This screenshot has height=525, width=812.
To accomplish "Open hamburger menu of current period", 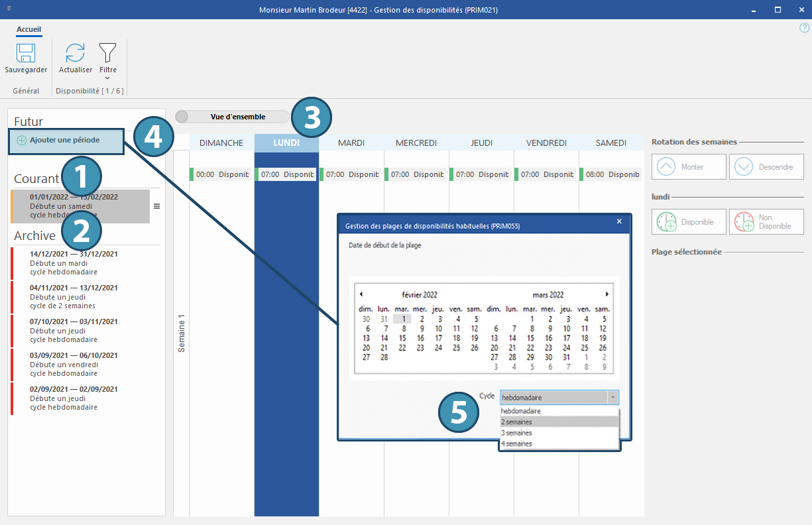I will [x=156, y=206].
